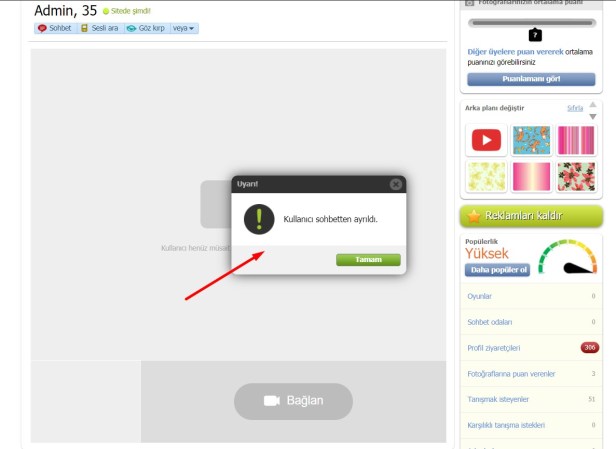Choose the pink gradient background
Image resolution: width=616 pixels, height=449 pixels.
[530, 176]
